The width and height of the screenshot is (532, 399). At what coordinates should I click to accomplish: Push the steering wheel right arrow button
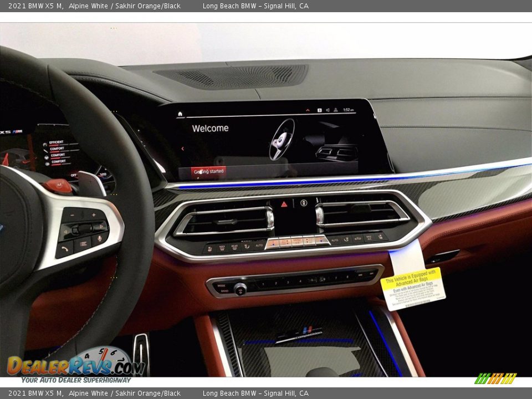point(101,226)
